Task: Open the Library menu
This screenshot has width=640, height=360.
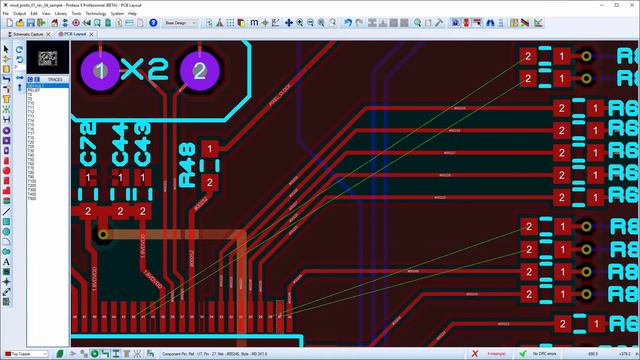Action: tap(60, 13)
